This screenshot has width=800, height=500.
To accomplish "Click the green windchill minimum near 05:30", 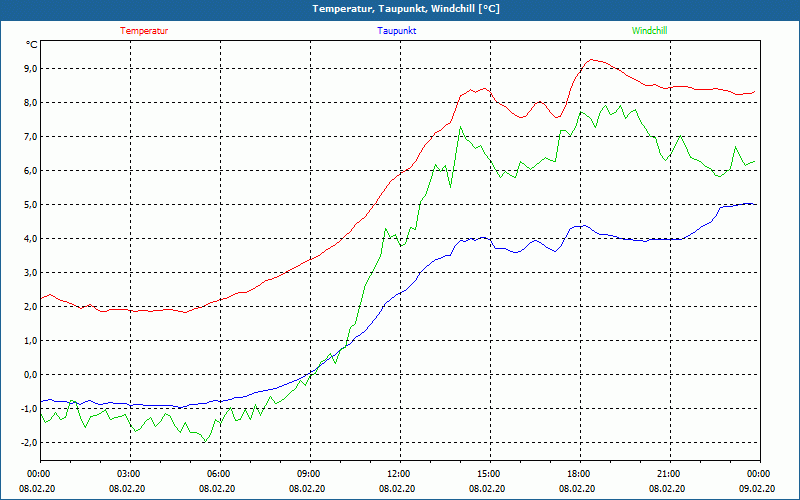I will 205,441.
